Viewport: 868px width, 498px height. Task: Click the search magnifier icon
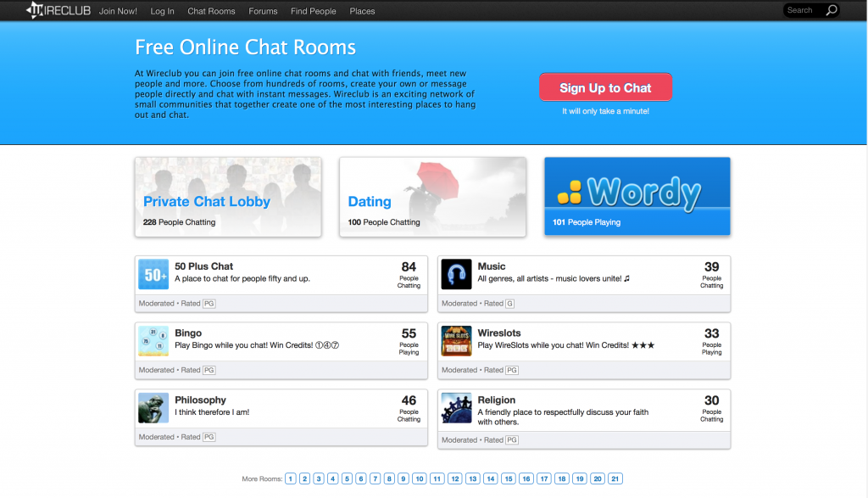[831, 10]
